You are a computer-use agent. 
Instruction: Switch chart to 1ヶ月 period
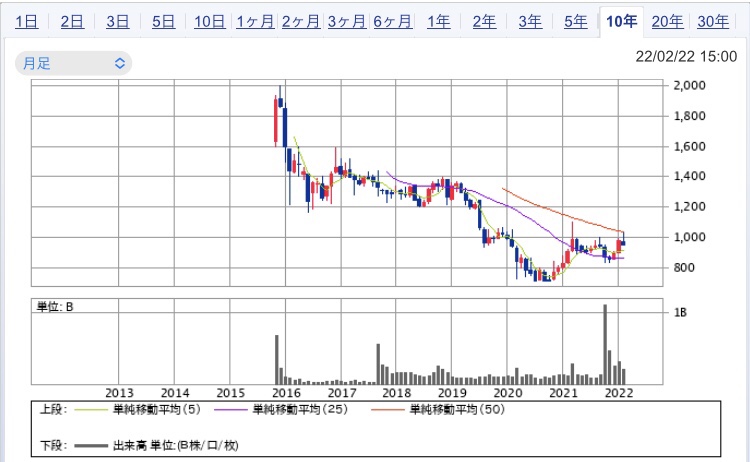pos(255,21)
